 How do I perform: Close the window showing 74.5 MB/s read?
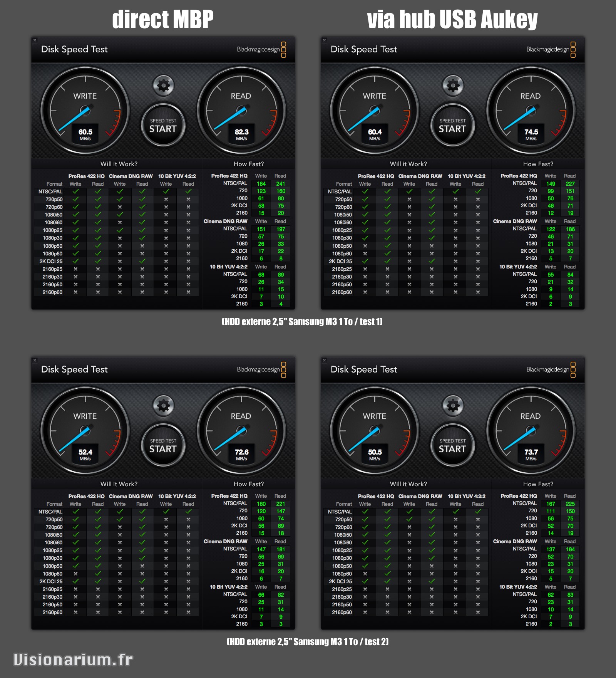[x=324, y=40]
